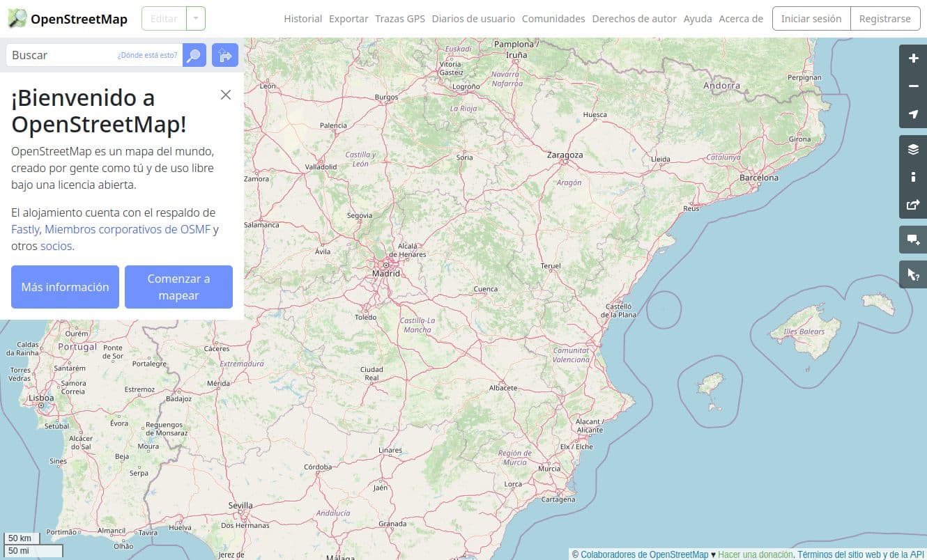Click the Córdoba label on the map
Screen dimensions: 927x560
(318, 467)
